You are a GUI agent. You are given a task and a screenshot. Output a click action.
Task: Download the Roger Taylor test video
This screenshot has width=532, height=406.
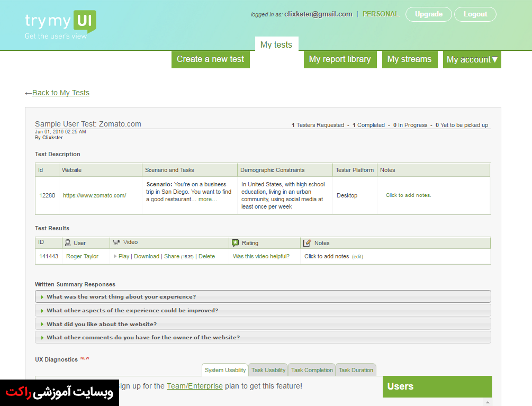click(x=146, y=256)
